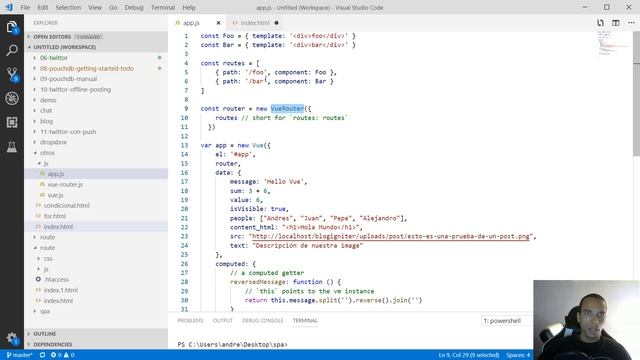Switch to the Output panel tab
Screen dimensions: 640x360
click(222, 321)
